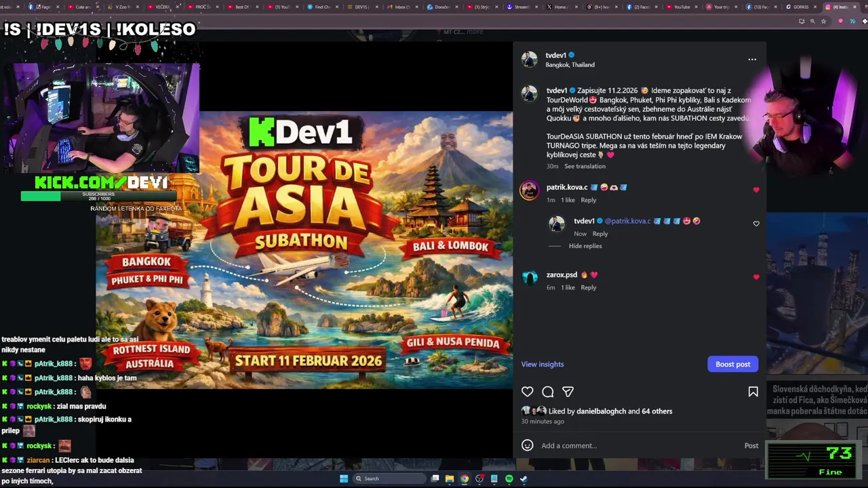Open tvdev1 username in the post header
Screen dimensions: 868x488
point(555,56)
